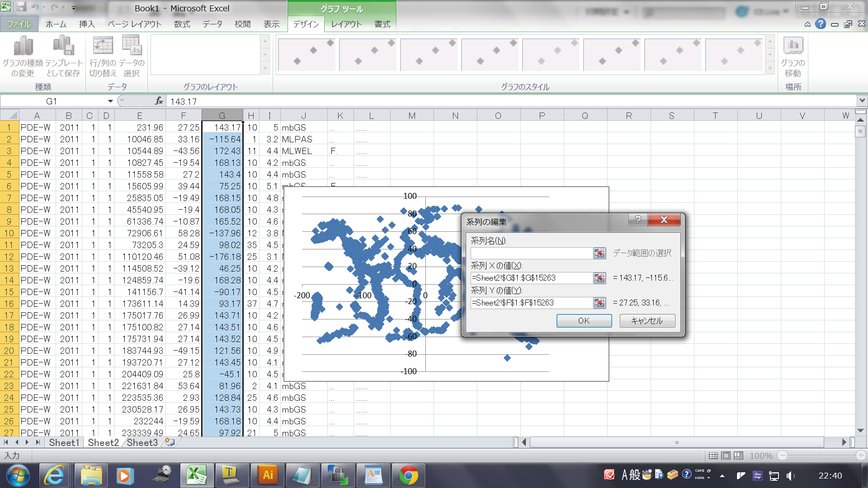
Task: Click the series X values input field
Action: pos(531,278)
